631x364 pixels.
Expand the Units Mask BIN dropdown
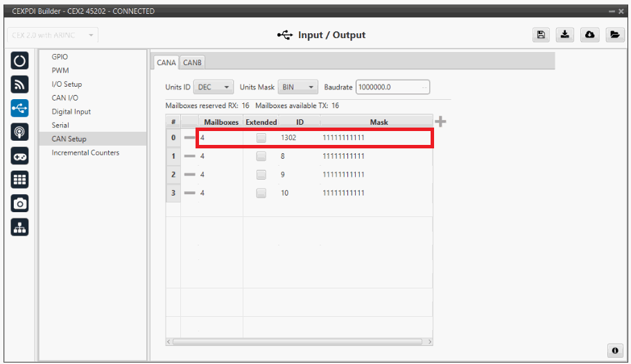[x=297, y=87]
